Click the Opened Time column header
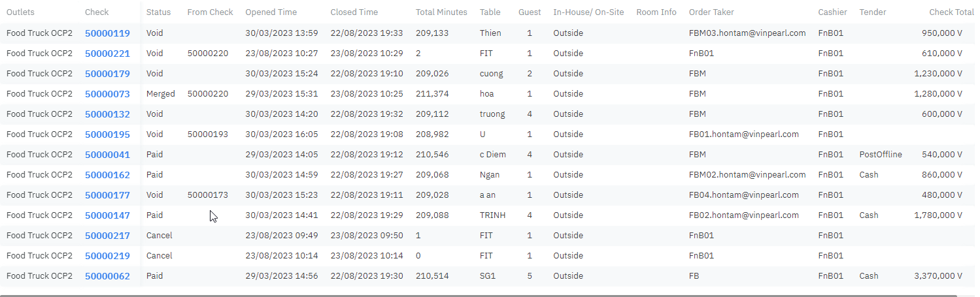This screenshot has width=980, height=297. [271, 12]
